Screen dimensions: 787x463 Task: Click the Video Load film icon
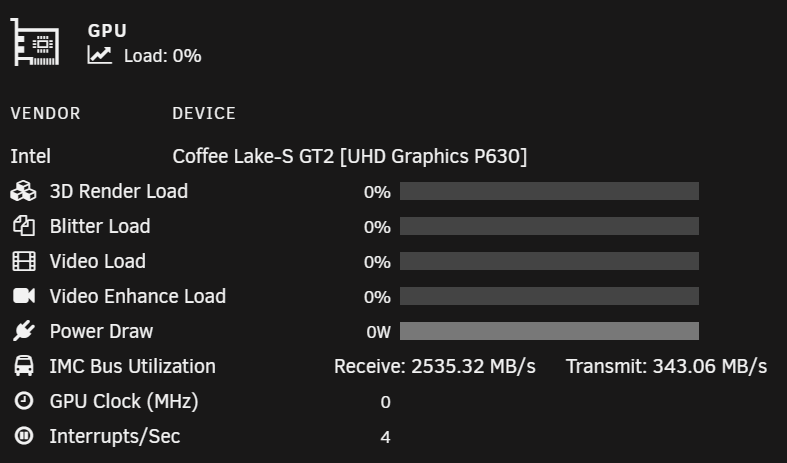click(x=24, y=261)
